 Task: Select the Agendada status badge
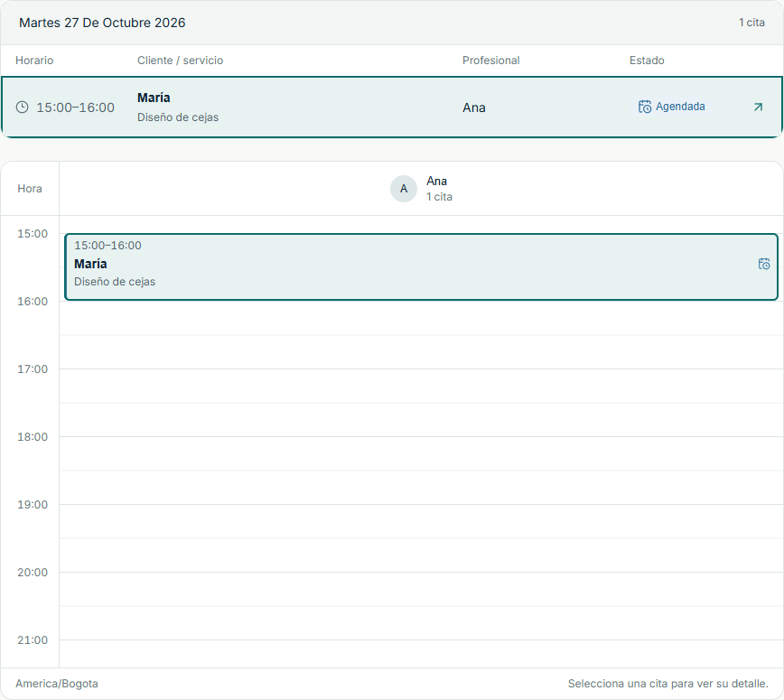click(x=671, y=107)
